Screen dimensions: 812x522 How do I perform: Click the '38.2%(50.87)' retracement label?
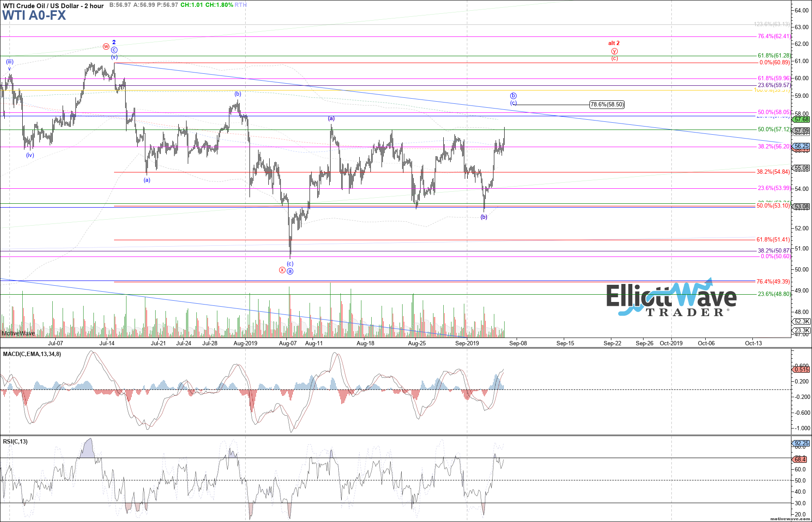pyautogui.click(x=774, y=251)
